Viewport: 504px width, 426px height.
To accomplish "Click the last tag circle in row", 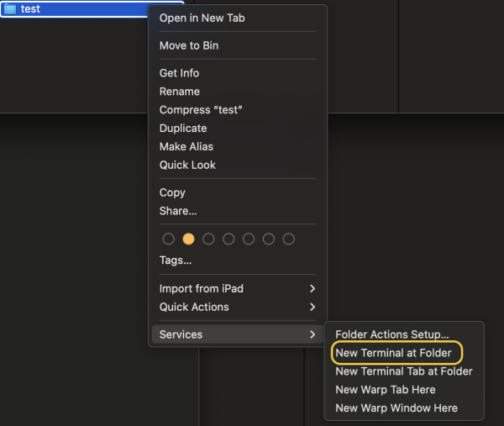I will click(x=289, y=239).
